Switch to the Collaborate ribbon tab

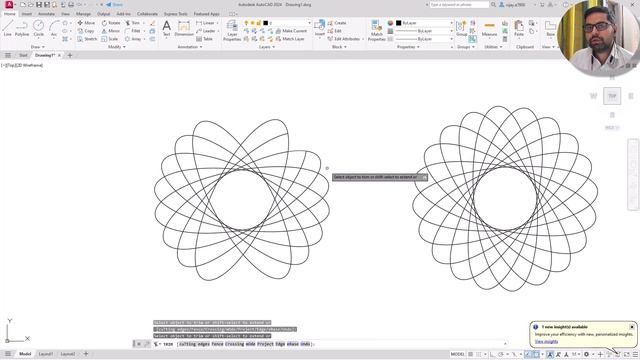pyautogui.click(x=147, y=14)
